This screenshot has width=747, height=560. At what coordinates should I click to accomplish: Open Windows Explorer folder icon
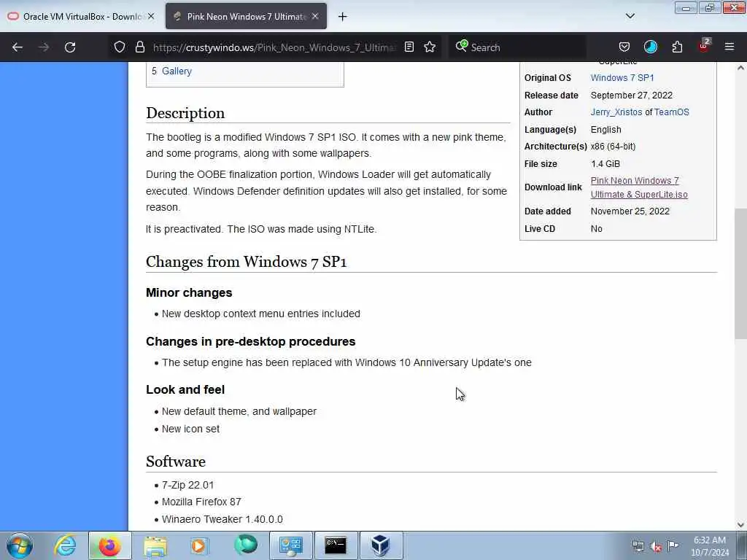155,545
